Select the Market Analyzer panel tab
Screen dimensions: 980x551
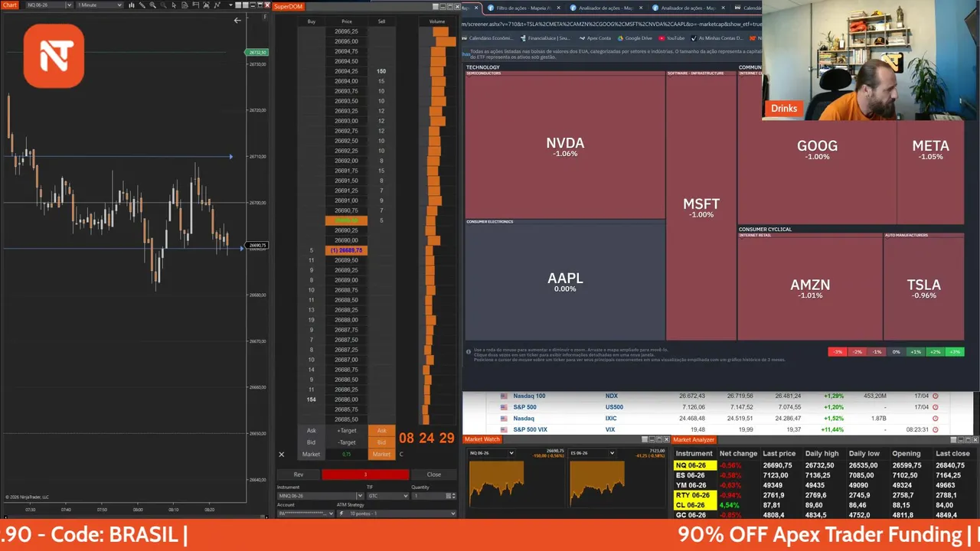coord(694,439)
